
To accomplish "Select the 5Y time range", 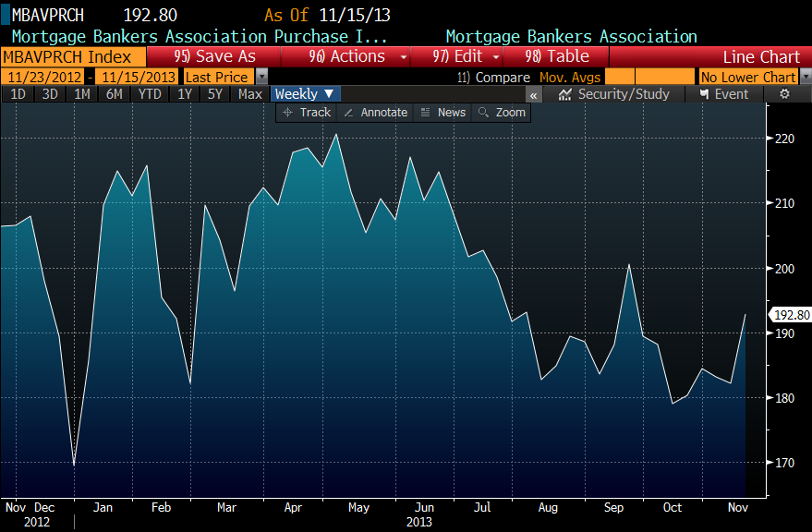I will (214, 94).
